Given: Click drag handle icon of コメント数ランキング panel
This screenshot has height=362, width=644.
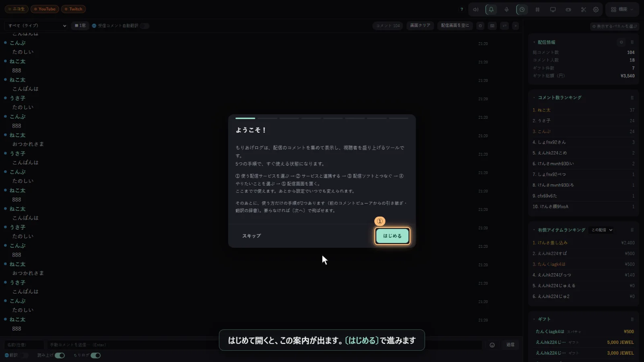Looking at the screenshot, I should pos(632,98).
